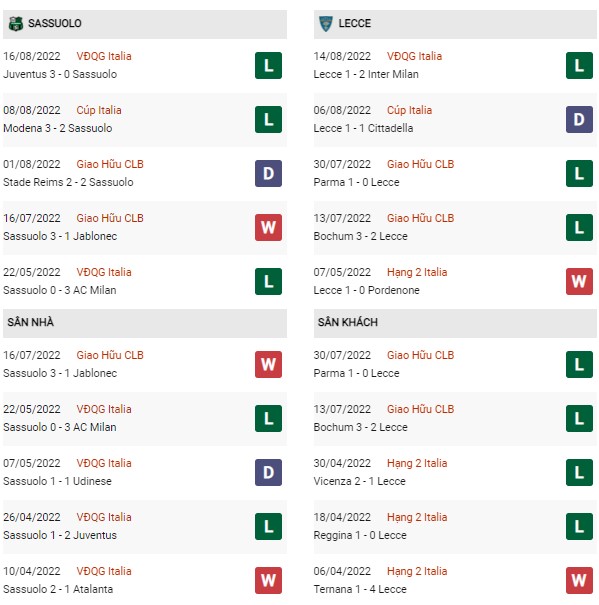Click the W badge for Sassuolo 2-1 Atalanta

(268, 580)
